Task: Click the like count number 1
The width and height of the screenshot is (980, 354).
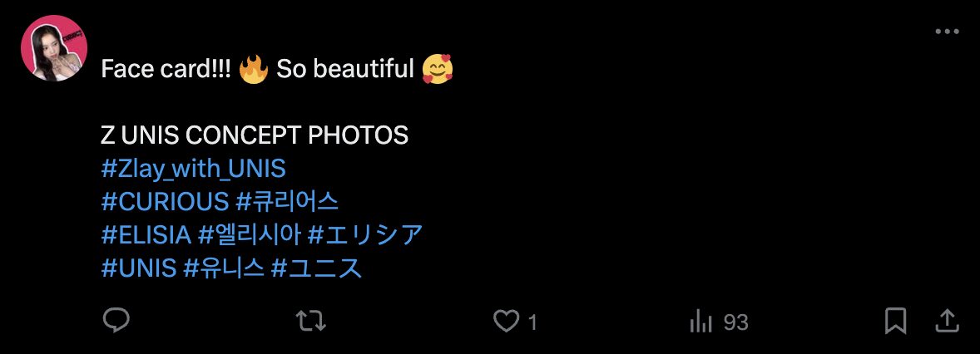Action: coord(533,322)
